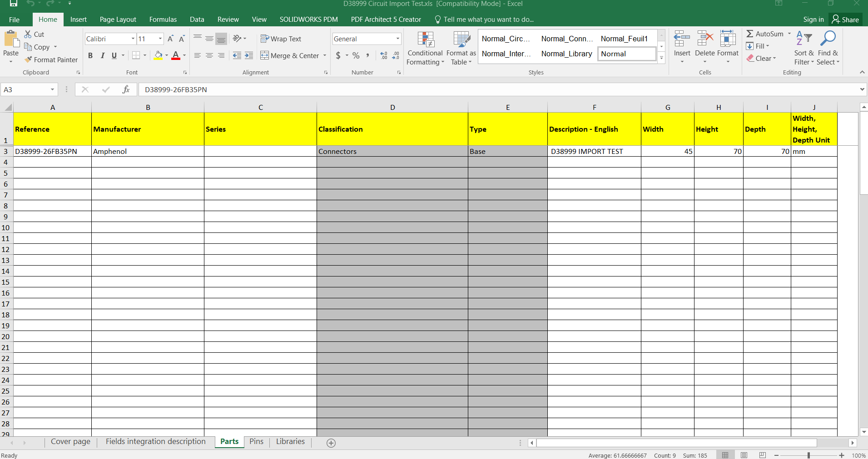Open the font size dropdown

click(x=160, y=39)
